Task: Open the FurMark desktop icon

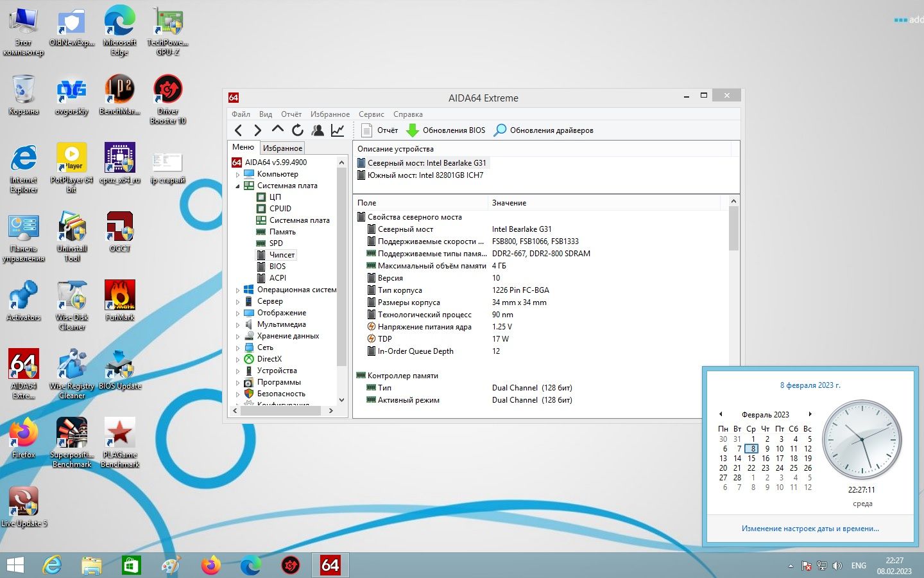Action: click(120, 300)
